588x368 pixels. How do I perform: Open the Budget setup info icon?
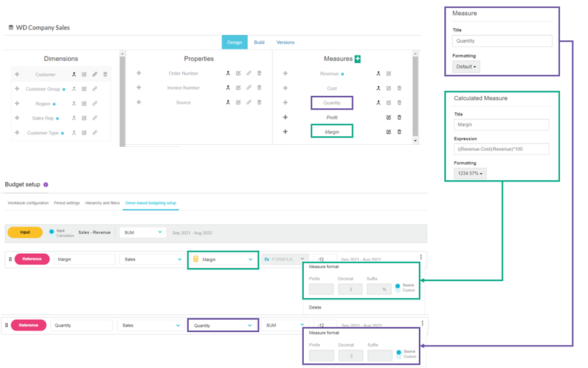(x=46, y=185)
